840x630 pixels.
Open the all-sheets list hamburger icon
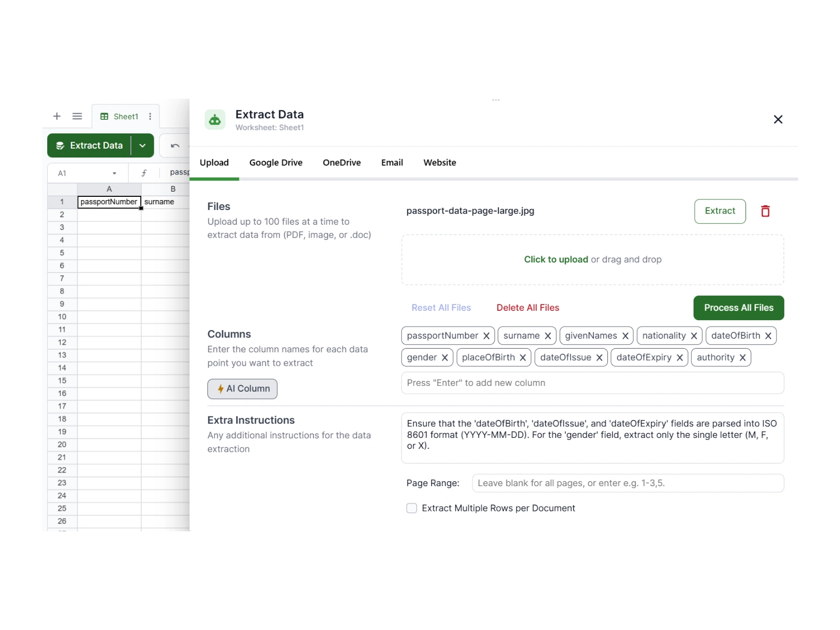pos(77,116)
